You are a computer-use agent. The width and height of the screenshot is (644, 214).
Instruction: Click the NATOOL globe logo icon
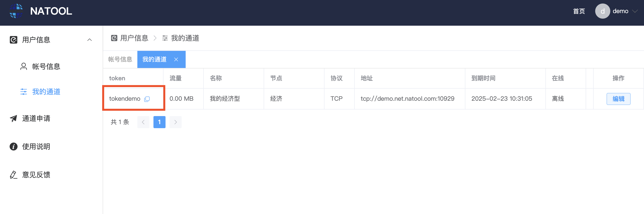point(16,11)
